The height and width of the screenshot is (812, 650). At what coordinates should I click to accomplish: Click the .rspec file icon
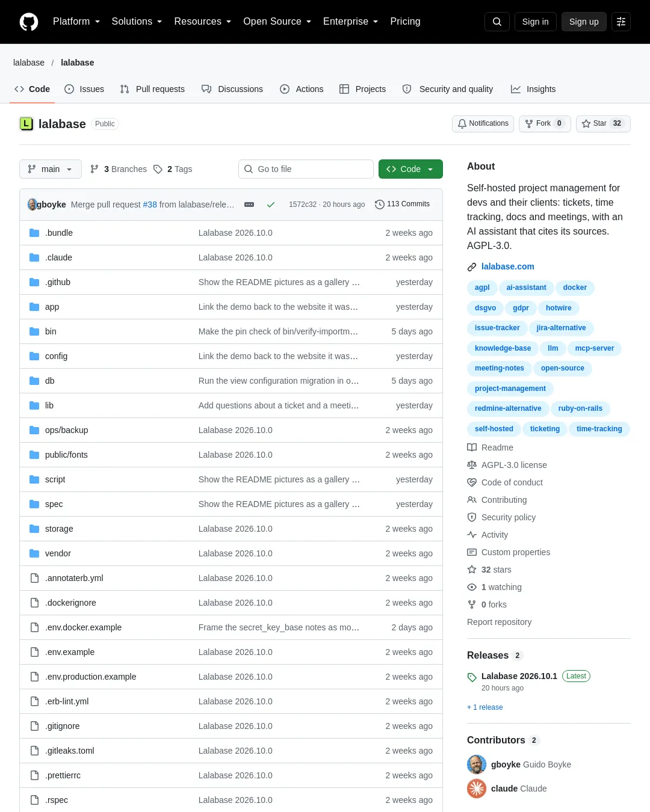(34, 800)
